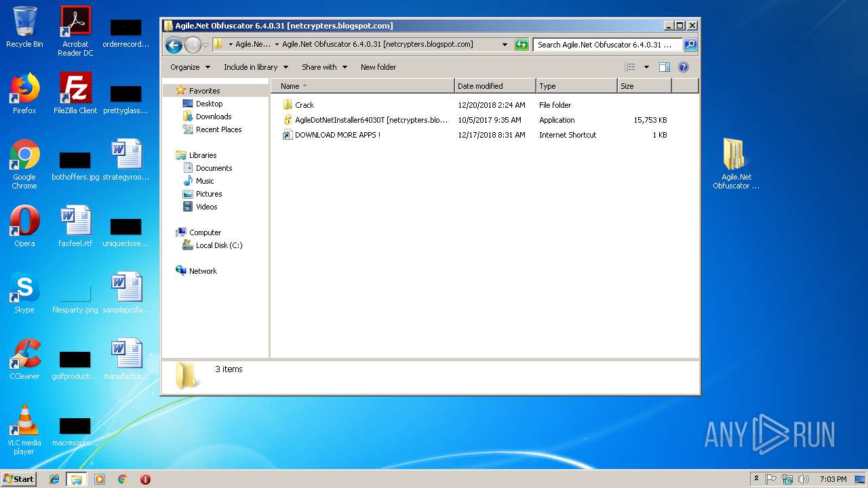Click media player taskbar icon
868x488 pixels.
100,479
